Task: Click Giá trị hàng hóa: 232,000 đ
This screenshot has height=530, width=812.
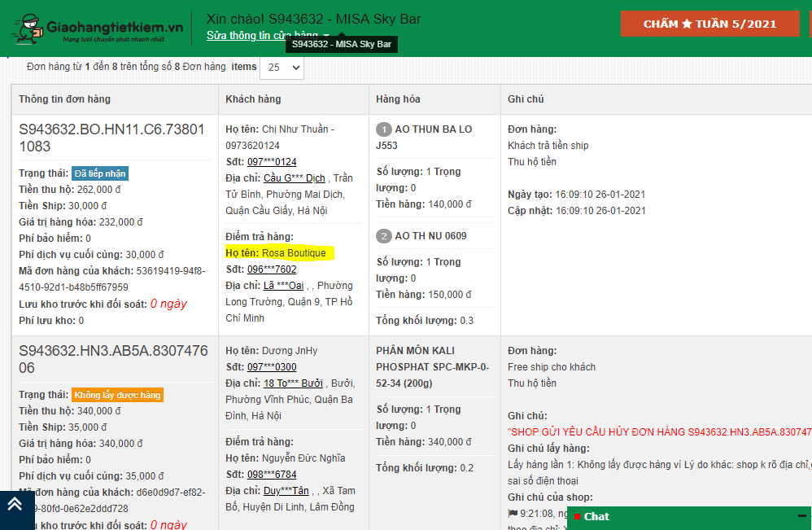Action: pyautogui.click(x=81, y=222)
